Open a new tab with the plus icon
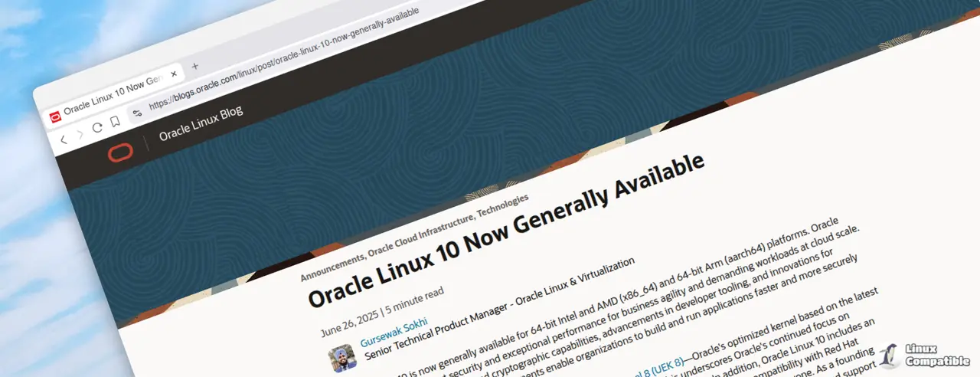This screenshot has width=980, height=377. pyautogui.click(x=195, y=67)
